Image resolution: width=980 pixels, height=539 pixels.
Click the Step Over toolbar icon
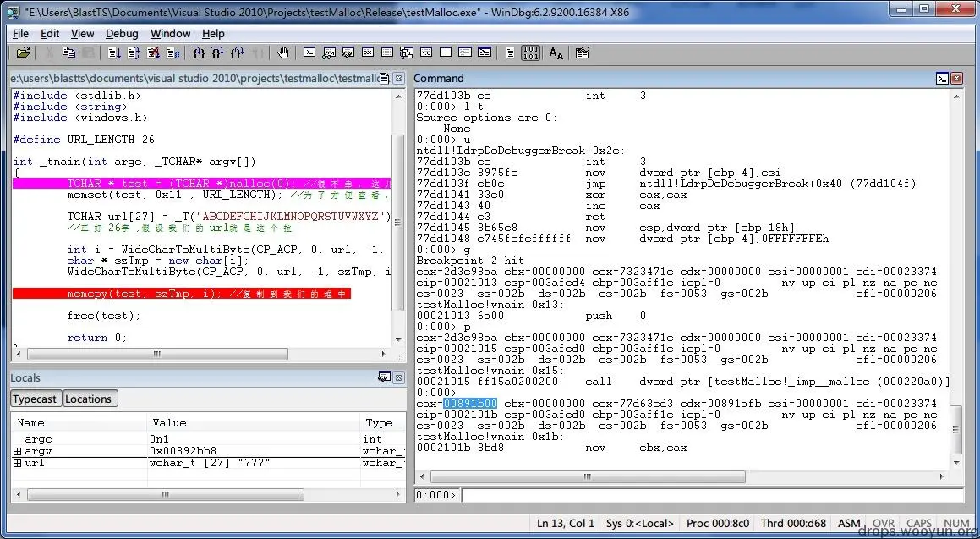click(217, 53)
